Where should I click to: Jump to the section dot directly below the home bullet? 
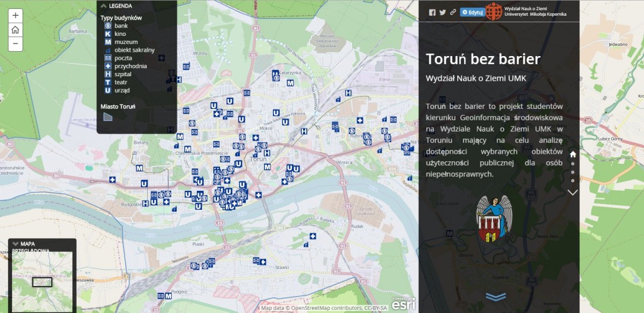pos(573,164)
